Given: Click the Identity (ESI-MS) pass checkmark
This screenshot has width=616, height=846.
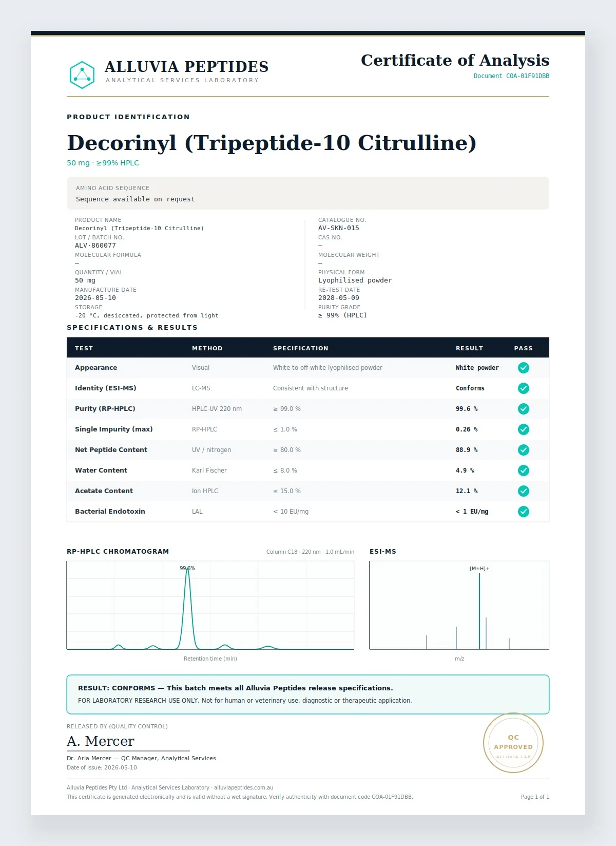Looking at the screenshot, I should 523,388.
